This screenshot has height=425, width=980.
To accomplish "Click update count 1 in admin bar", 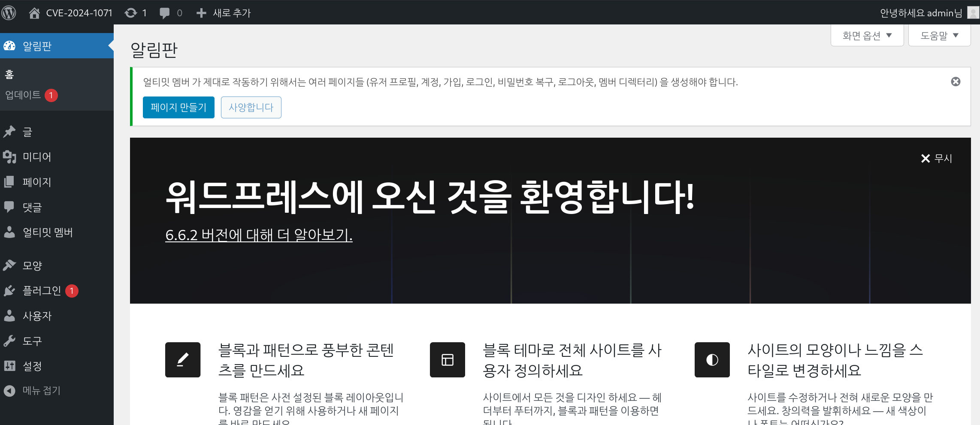I will 145,13.
